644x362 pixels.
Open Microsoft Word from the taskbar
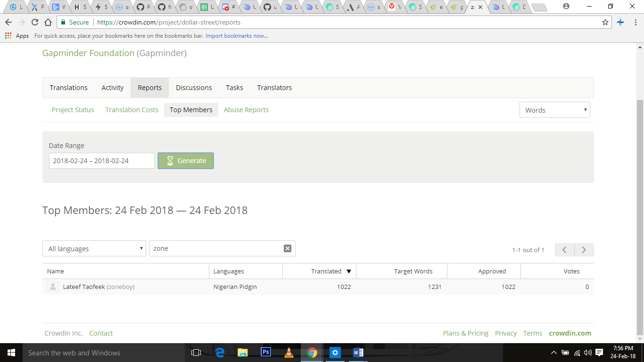click(358, 353)
